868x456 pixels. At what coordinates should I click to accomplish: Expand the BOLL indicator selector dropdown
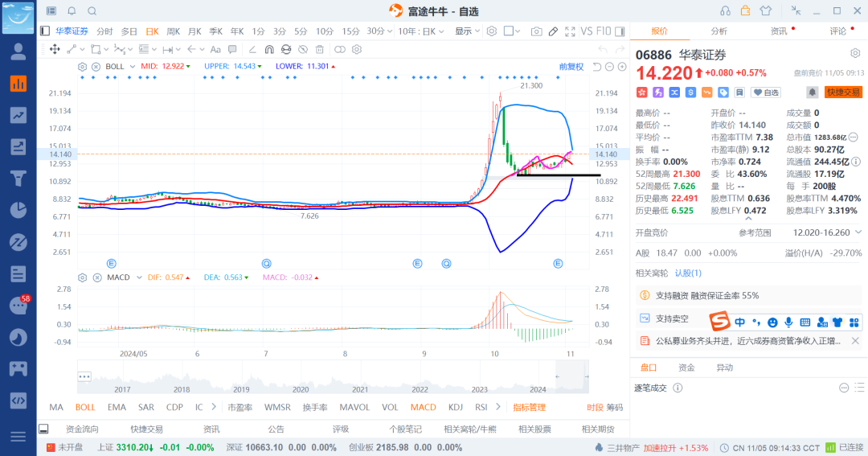pyautogui.click(x=133, y=67)
